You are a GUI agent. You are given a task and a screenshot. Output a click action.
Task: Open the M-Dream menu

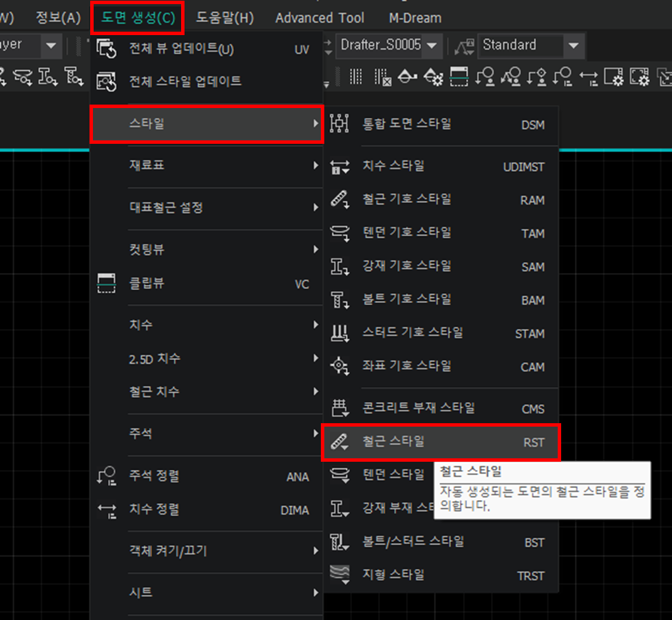tap(414, 18)
